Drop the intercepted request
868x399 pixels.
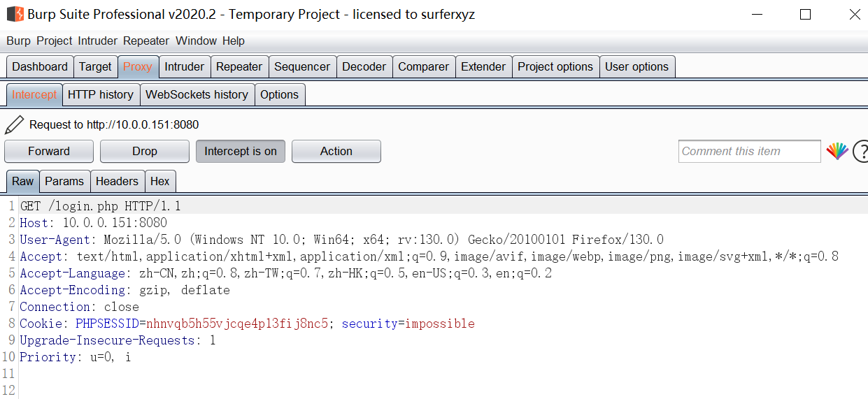[x=145, y=151]
